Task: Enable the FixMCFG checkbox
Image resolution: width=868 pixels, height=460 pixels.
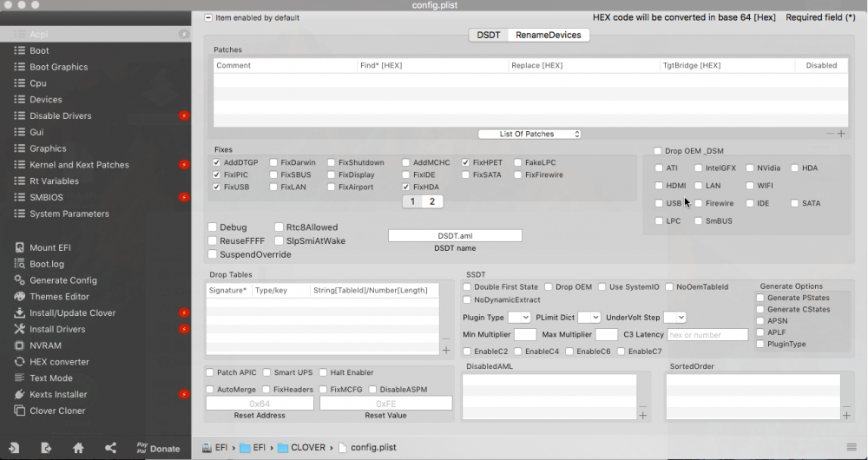Action: pyautogui.click(x=323, y=389)
